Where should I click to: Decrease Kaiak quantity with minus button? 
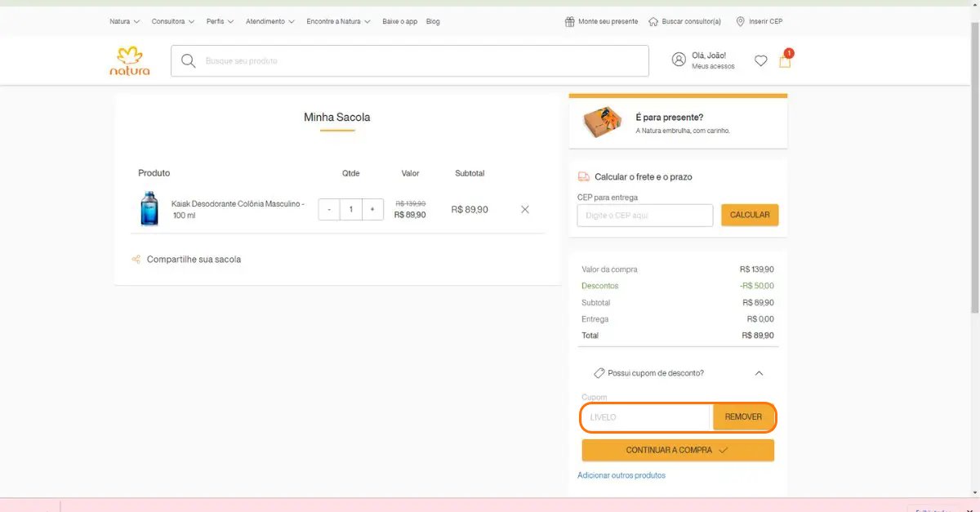[x=329, y=210]
